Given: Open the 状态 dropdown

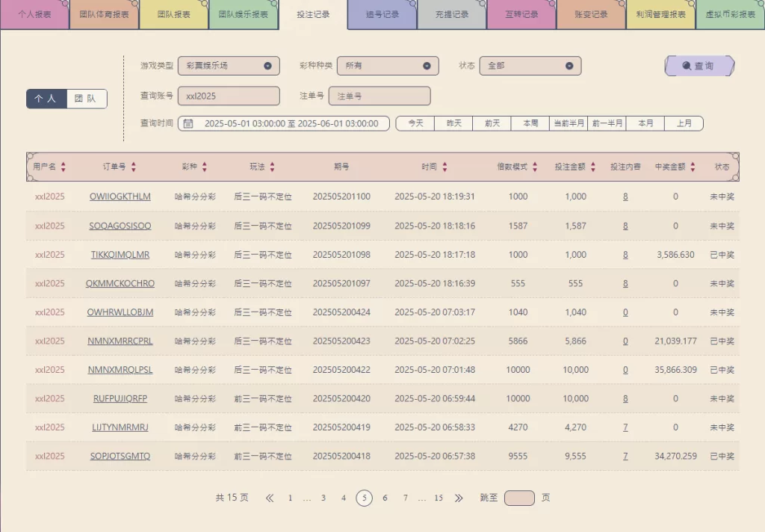Looking at the screenshot, I should tap(530, 66).
